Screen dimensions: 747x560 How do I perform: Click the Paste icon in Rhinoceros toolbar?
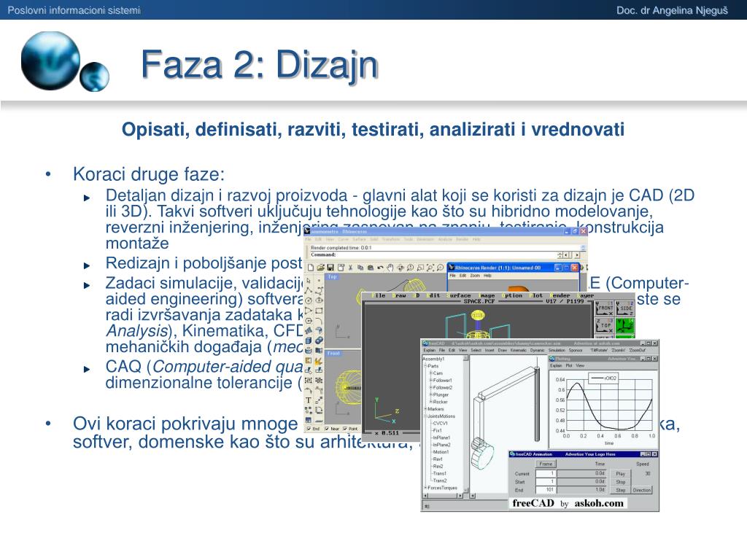pos(371,268)
